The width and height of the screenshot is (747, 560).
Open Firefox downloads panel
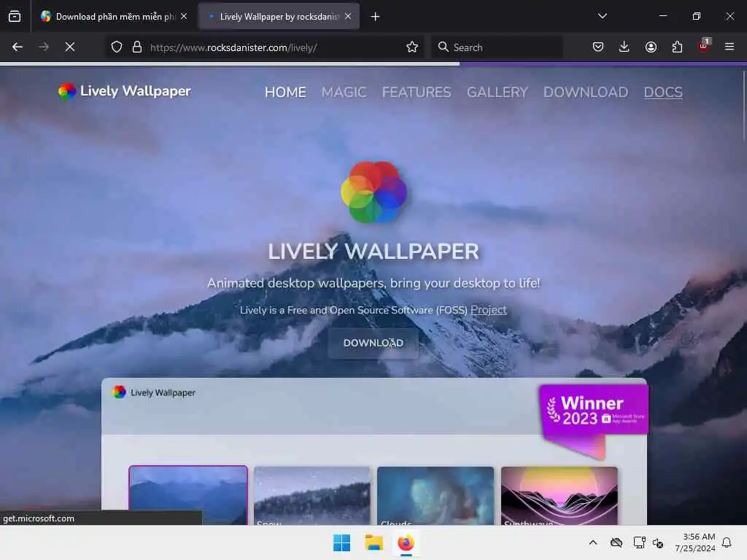624,47
